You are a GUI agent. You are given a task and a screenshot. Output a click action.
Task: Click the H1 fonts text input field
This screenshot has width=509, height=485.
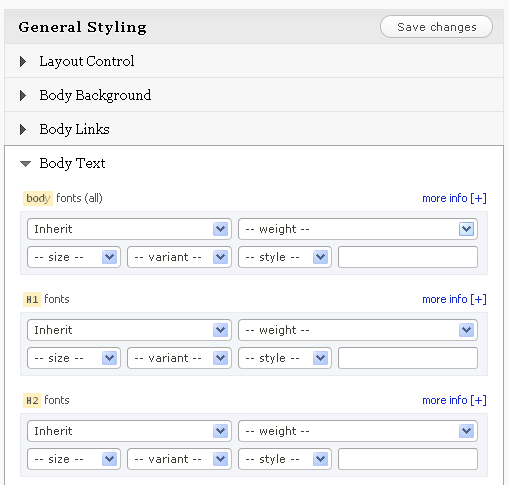tap(408, 358)
